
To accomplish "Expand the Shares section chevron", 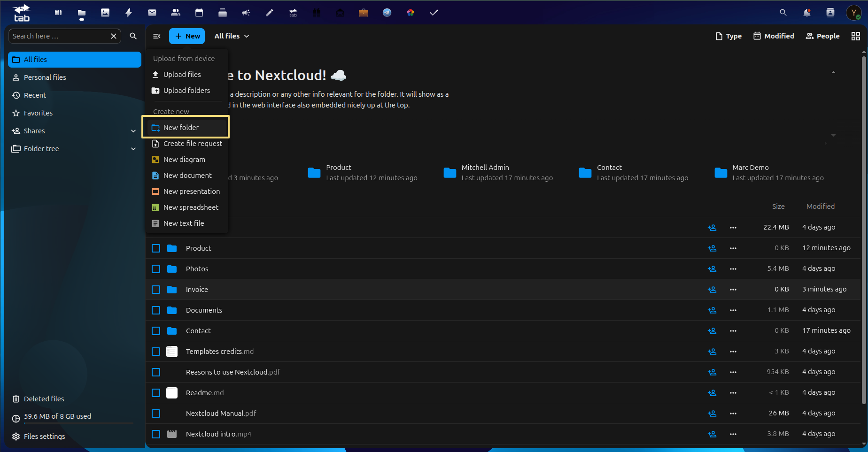I will point(133,131).
